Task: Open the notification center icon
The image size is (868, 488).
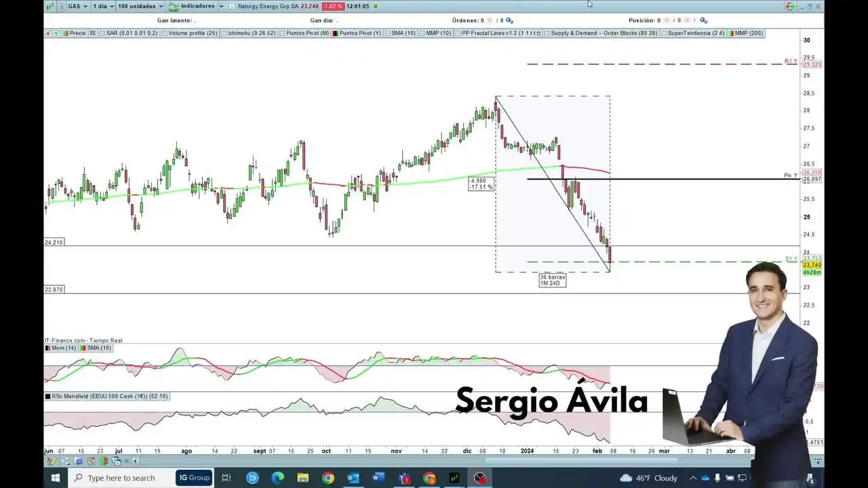Action: point(810,479)
